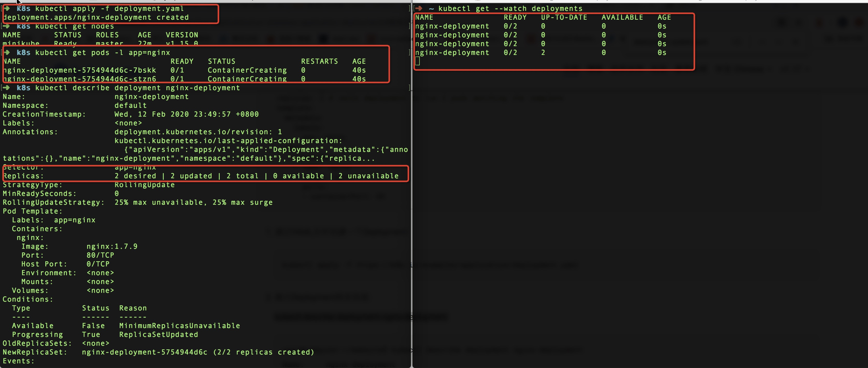The image size is (868, 368).
Task: Click the '2 desired' replica count
Action: [x=135, y=176]
